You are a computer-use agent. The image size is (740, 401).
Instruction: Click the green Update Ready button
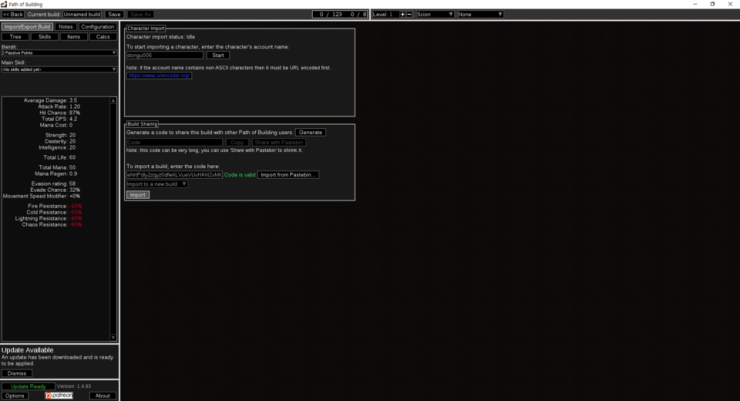[x=28, y=386]
